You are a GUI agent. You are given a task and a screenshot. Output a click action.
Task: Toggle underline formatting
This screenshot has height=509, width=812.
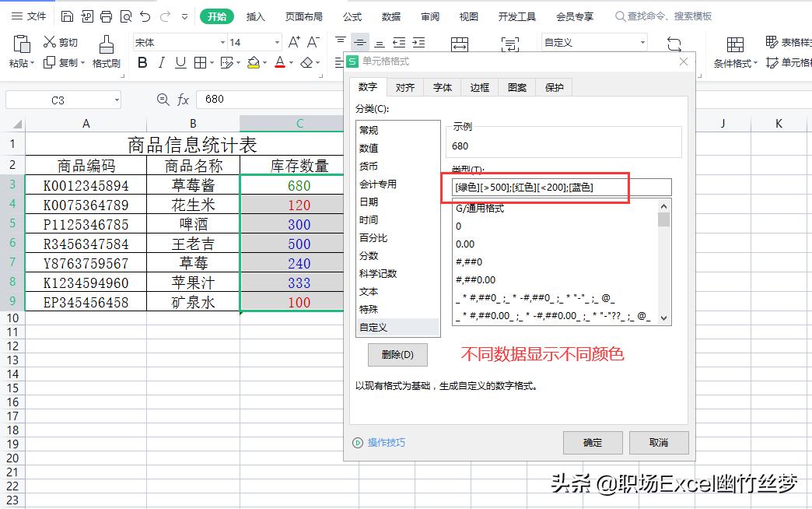pos(180,62)
